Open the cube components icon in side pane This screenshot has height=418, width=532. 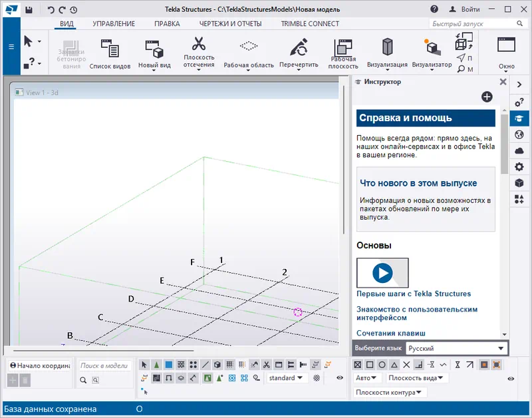coord(519,183)
